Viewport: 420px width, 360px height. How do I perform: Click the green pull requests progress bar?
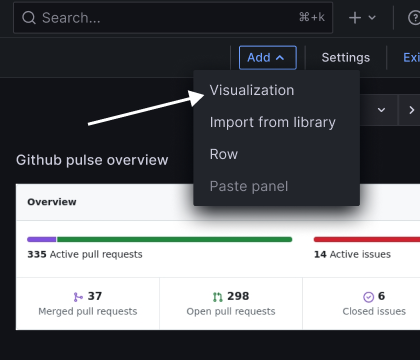pyautogui.click(x=174, y=239)
